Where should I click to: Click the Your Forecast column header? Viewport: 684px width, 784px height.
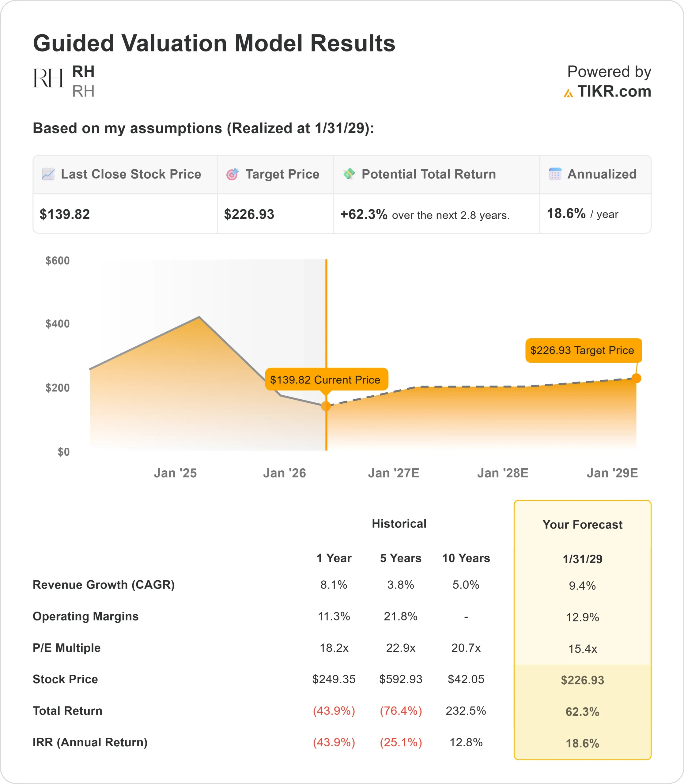pyautogui.click(x=582, y=524)
